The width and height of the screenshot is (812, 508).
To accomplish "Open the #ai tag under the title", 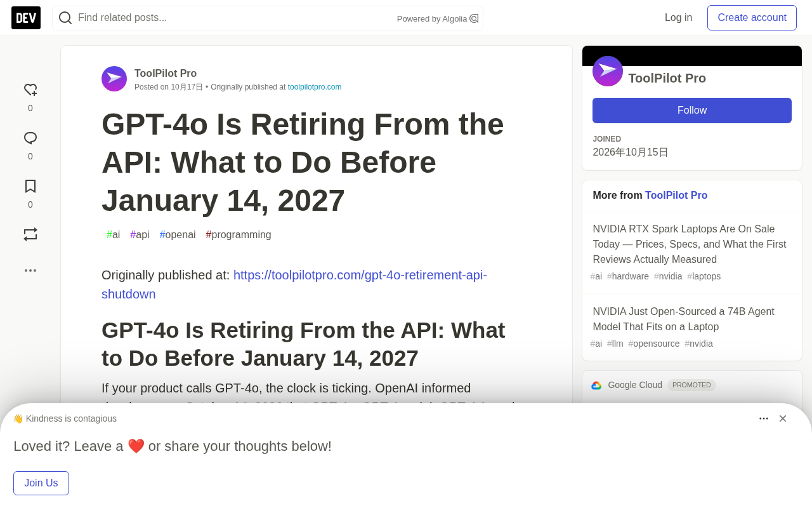I will tap(113, 235).
